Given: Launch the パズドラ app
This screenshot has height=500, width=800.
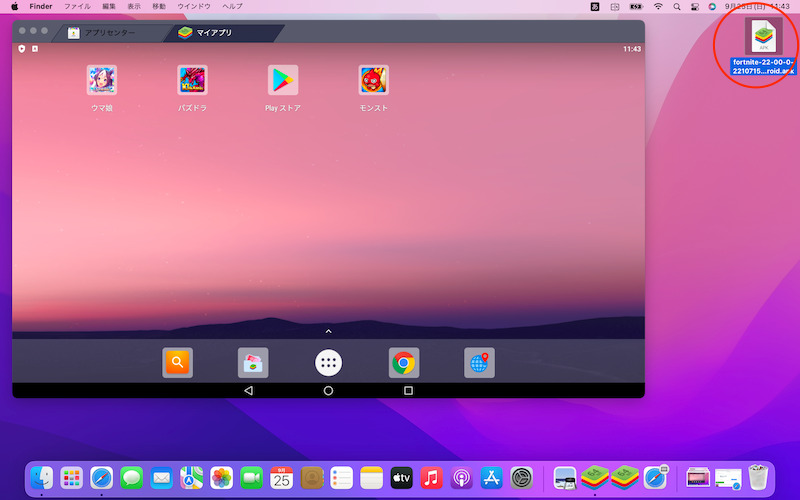Looking at the screenshot, I should point(192,80).
